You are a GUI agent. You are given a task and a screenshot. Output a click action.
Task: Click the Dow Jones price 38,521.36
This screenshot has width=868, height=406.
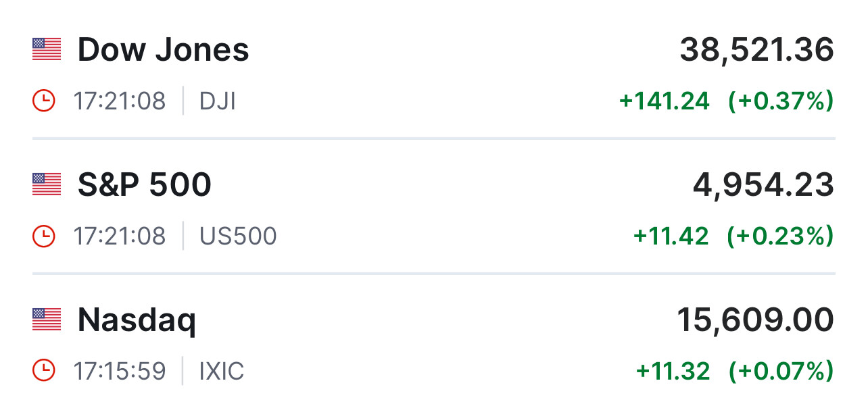[x=756, y=50]
